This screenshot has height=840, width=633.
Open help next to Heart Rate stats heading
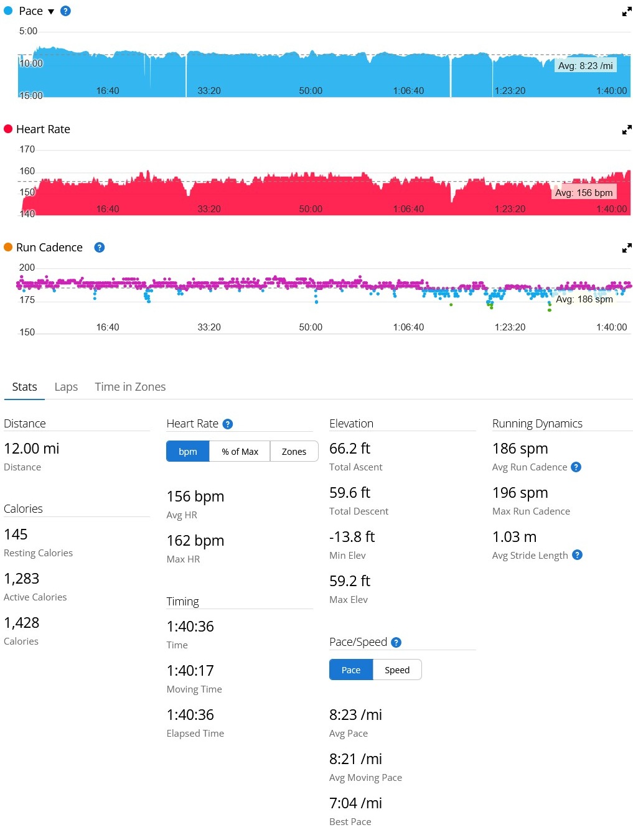(228, 424)
